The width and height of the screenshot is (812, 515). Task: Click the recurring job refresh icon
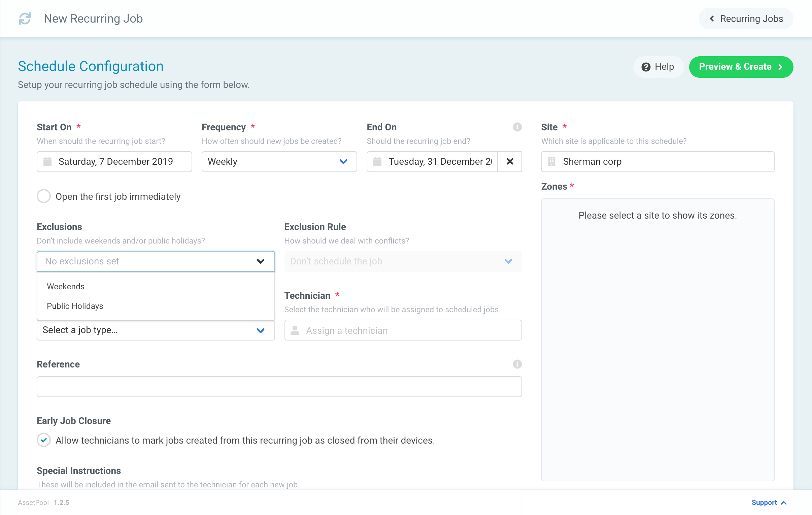(x=25, y=19)
